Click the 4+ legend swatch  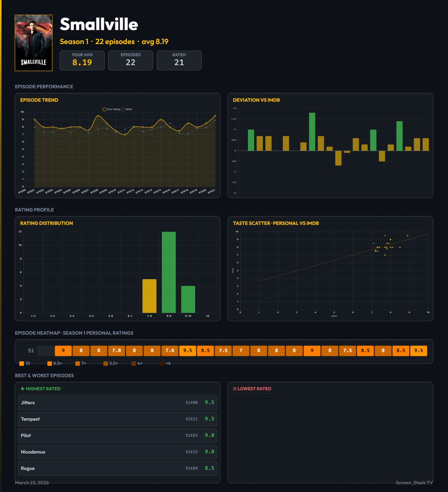(134, 363)
